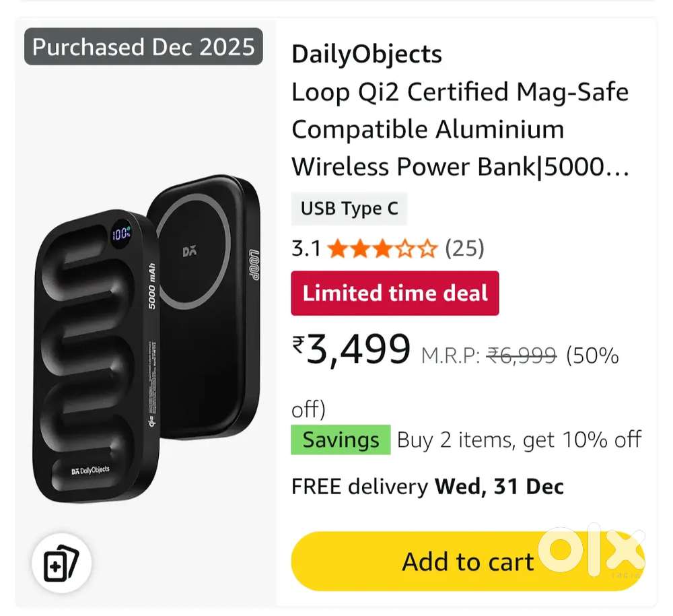The height and width of the screenshot is (616, 673).
Task: Add the power bank to cart
Action: tap(467, 561)
